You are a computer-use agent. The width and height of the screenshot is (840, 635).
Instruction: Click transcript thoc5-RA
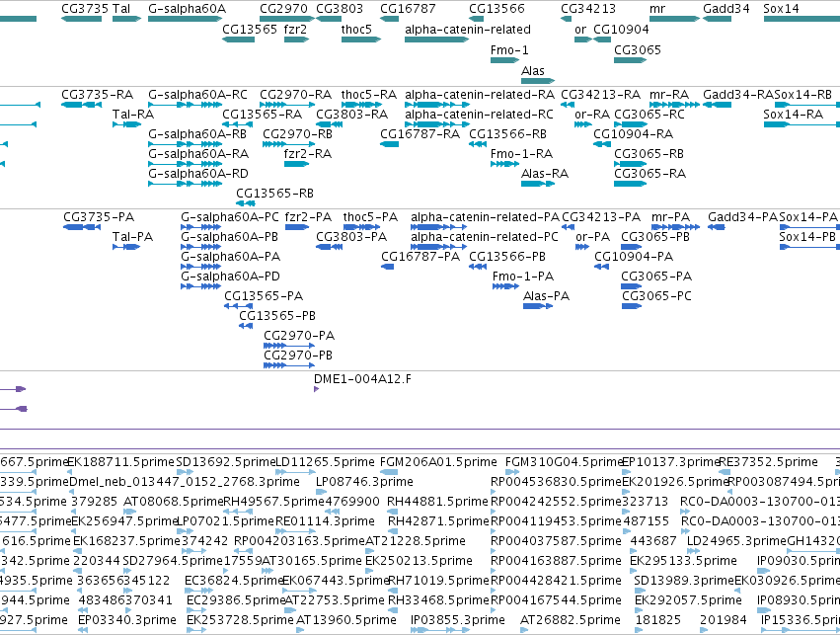point(368,95)
